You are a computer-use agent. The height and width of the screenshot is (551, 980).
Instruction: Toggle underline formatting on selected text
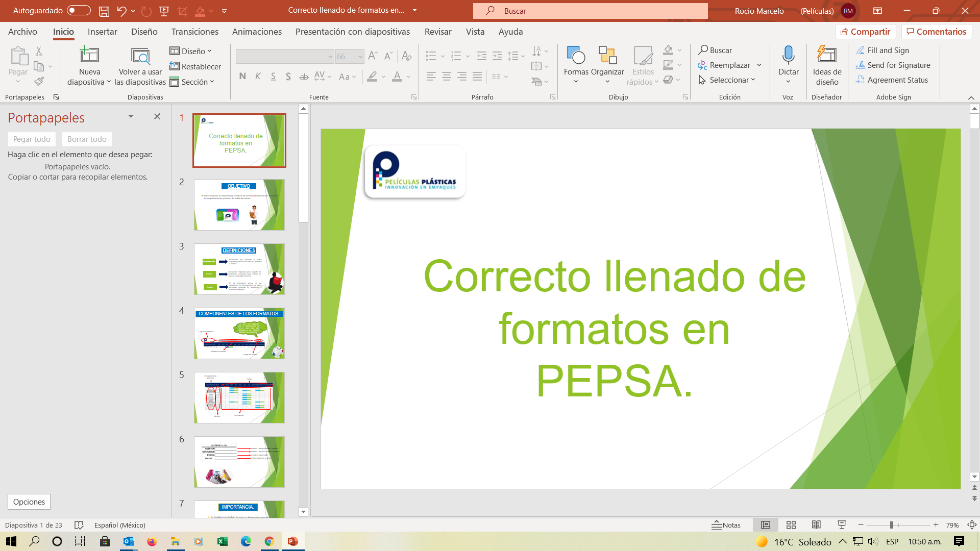[274, 76]
